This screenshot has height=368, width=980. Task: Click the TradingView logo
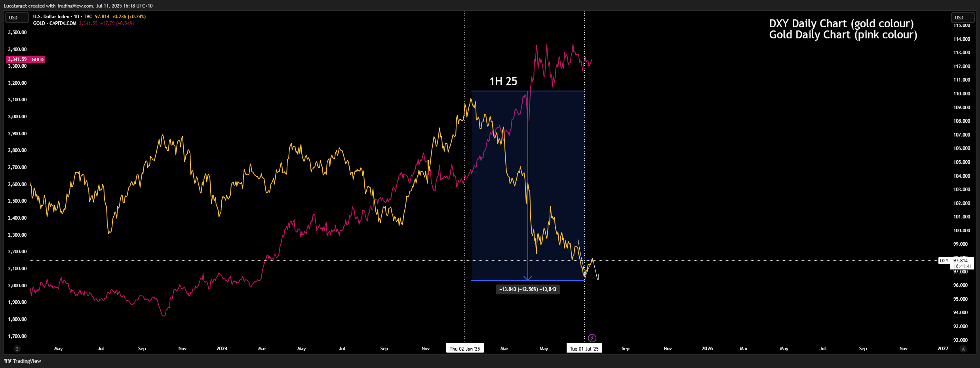tap(23, 361)
